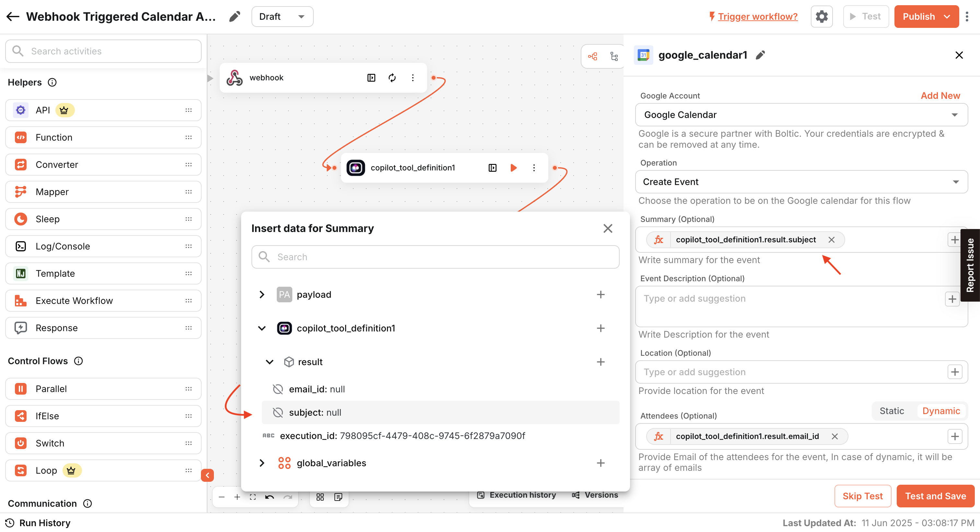The width and height of the screenshot is (980, 532).
Task: Open the webhook node three-dot menu
Action: coord(413,77)
